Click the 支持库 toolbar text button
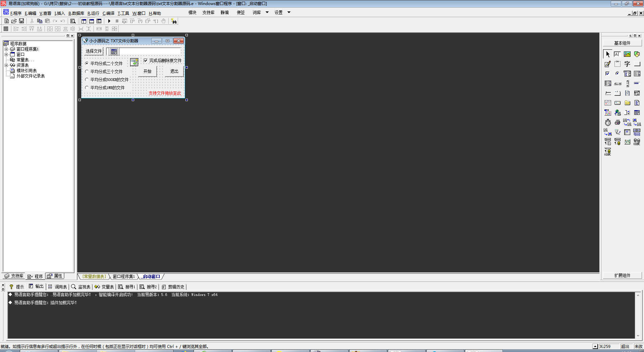This screenshot has width=644, height=352. [x=208, y=12]
